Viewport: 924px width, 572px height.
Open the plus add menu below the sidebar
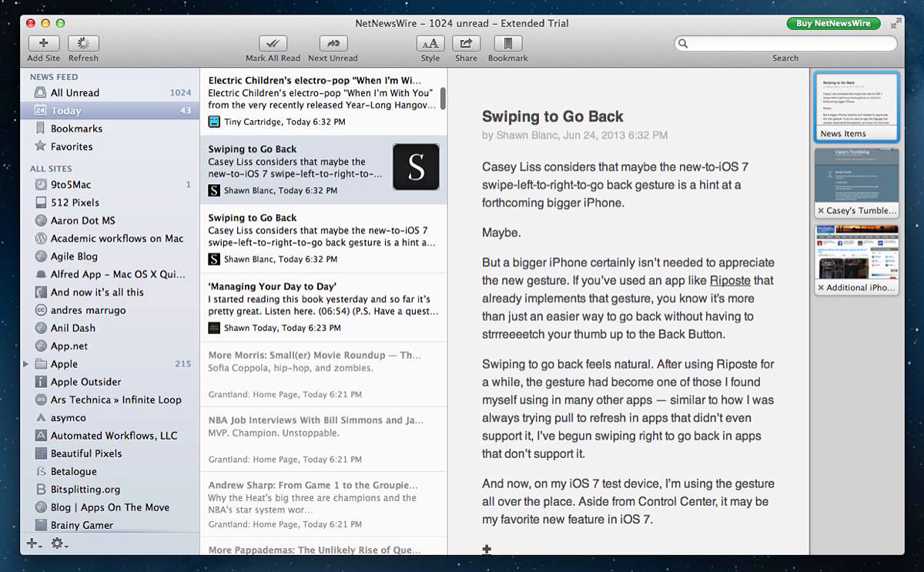pyautogui.click(x=35, y=544)
